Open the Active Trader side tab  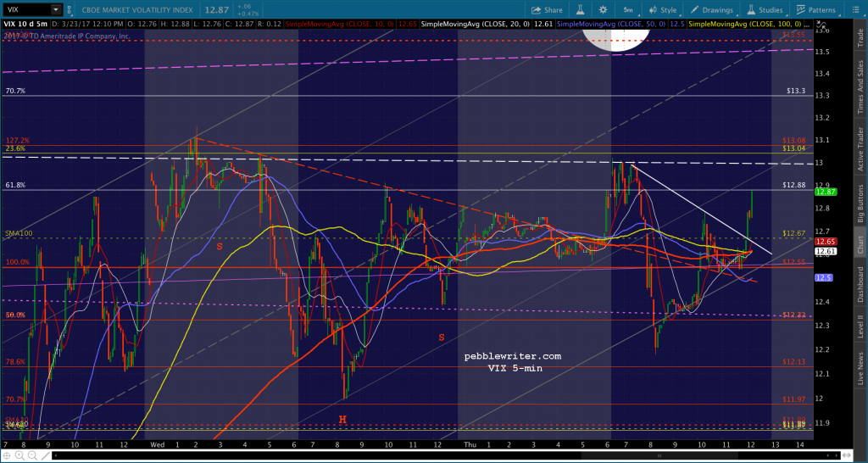[x=860, y=148]
